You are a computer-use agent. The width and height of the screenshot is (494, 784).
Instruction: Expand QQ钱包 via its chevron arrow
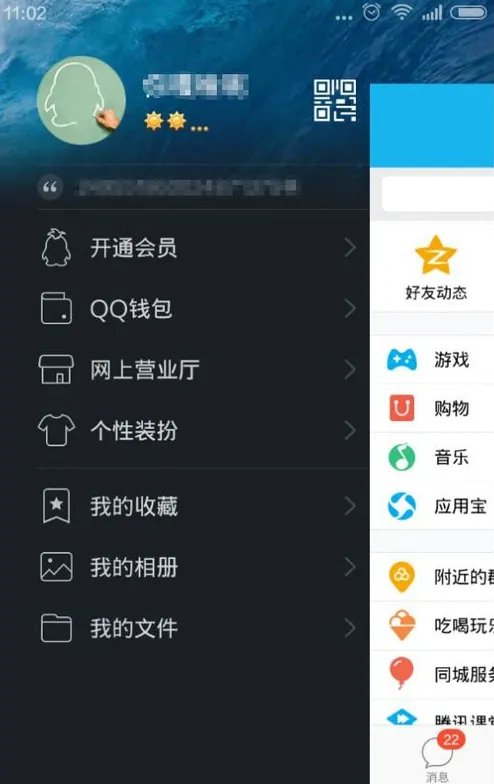pos(350,308)
